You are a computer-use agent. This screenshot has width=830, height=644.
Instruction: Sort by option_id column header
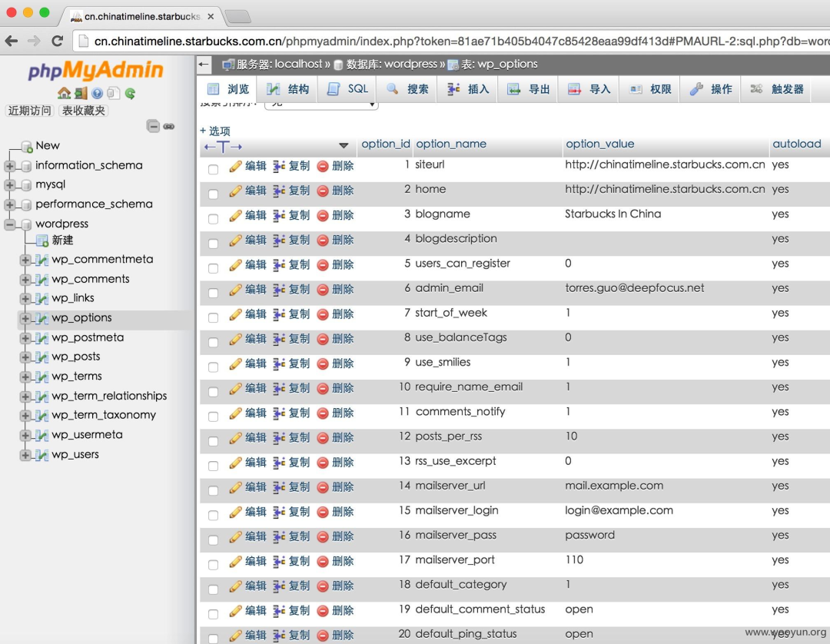point(385,144)
